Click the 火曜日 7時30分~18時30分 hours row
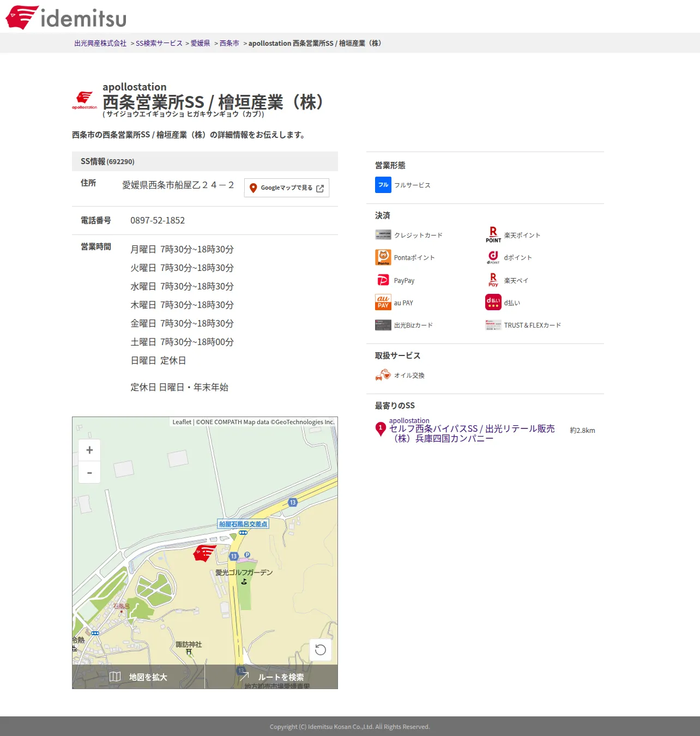The width and height of the screenshot is (700, 736). tap(182, 268)
